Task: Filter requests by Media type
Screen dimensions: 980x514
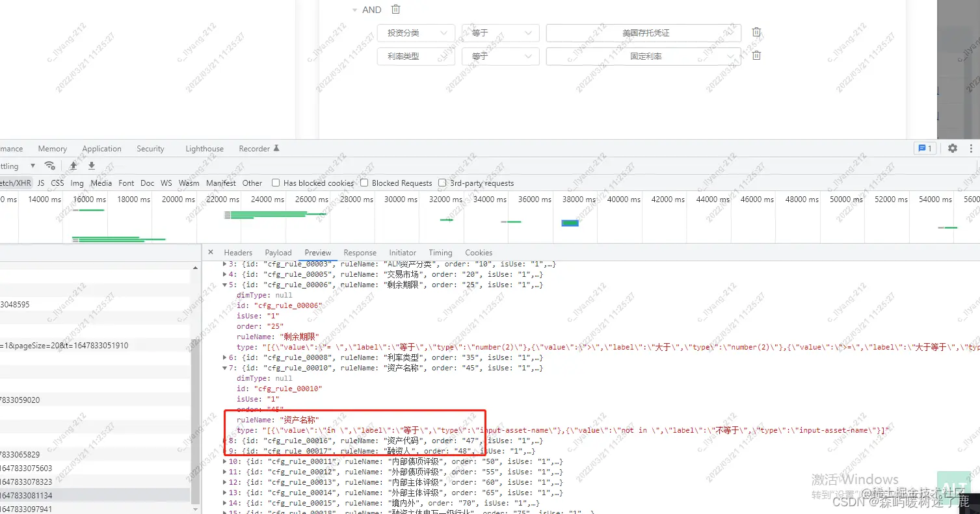Action: pos(101,183)
